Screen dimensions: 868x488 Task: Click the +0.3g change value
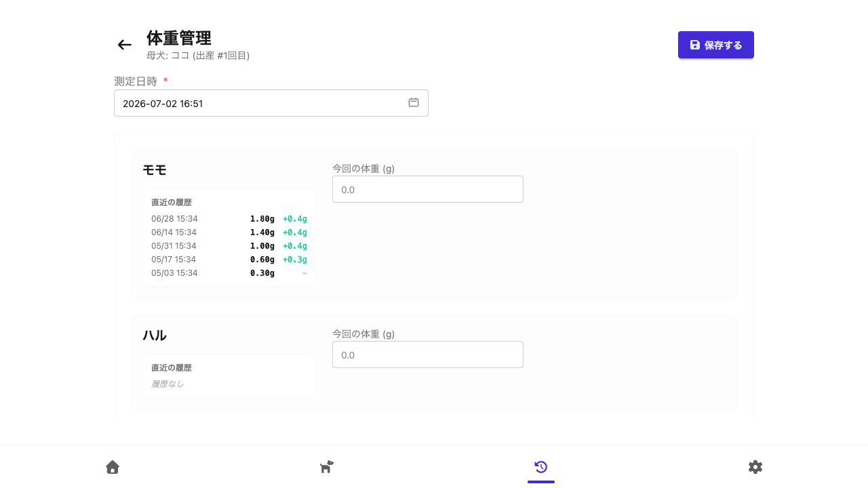click(295, 260)
